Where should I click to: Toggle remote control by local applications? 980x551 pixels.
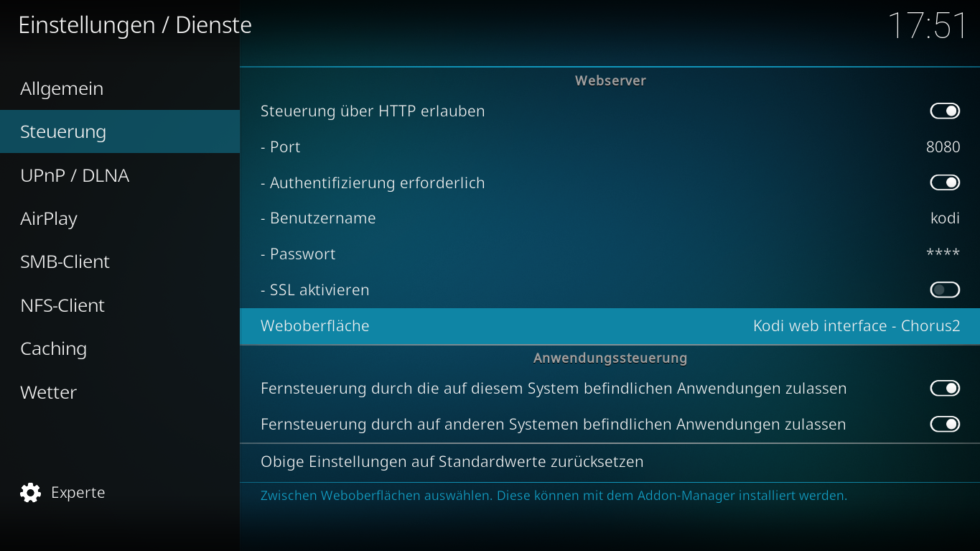(x=945, y=388)
